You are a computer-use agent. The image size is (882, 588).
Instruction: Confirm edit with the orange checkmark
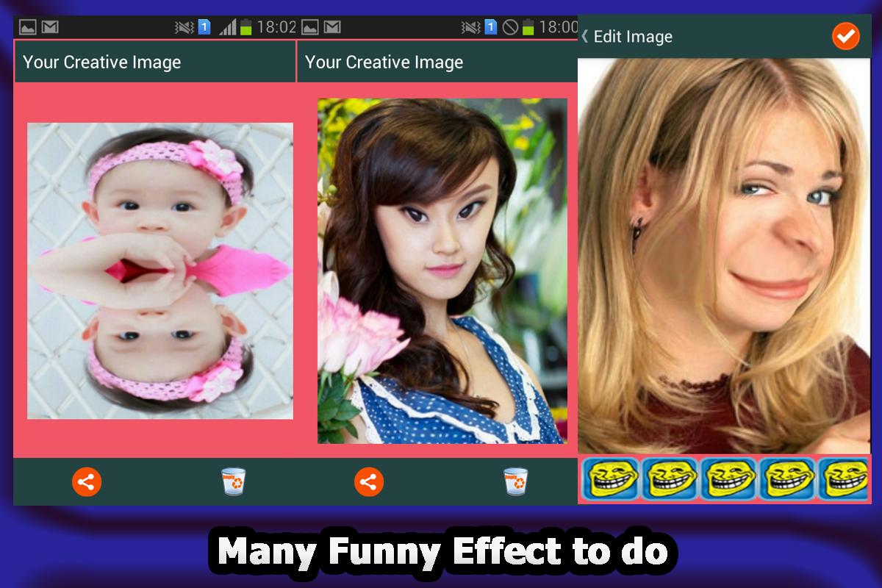pos(845,36)
